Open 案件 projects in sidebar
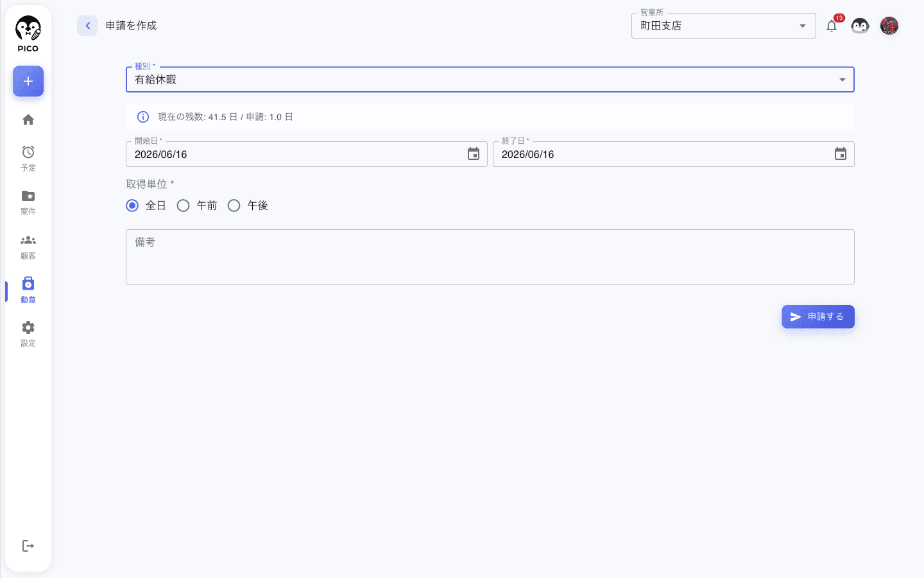924x578 pixels. (28, 202)
